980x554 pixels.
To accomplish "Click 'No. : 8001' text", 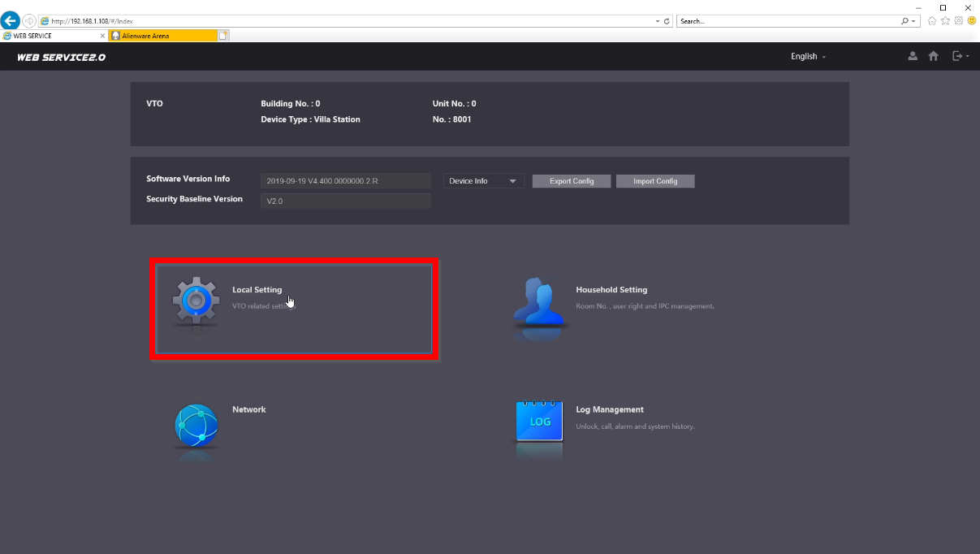I will pos(452,119).
